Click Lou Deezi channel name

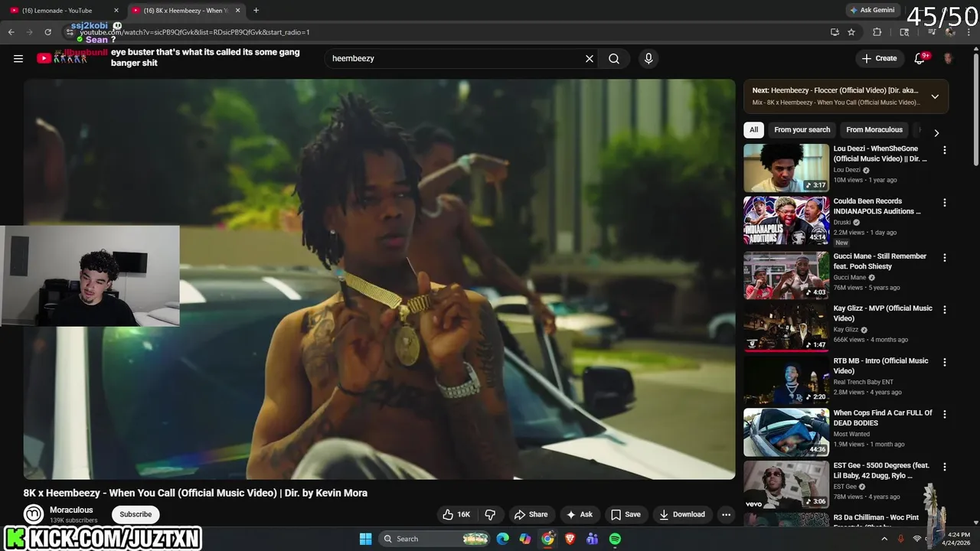click(847, 170)
